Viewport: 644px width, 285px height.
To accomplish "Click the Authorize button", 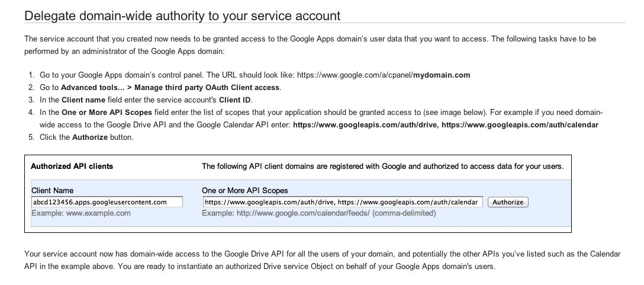I will pyautogui.click(x=508, y=202).
